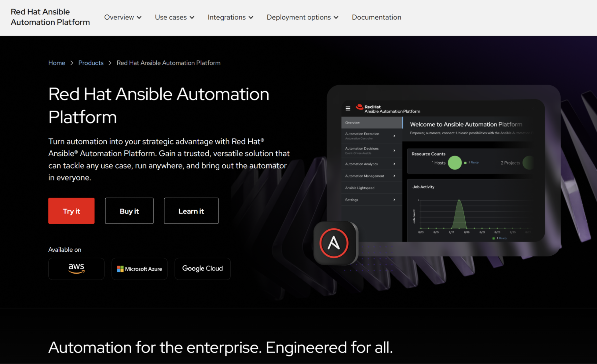Click 'Welcome to Ansible Automation Platform' heading
The image size is (597, 364).
point(466,124)
